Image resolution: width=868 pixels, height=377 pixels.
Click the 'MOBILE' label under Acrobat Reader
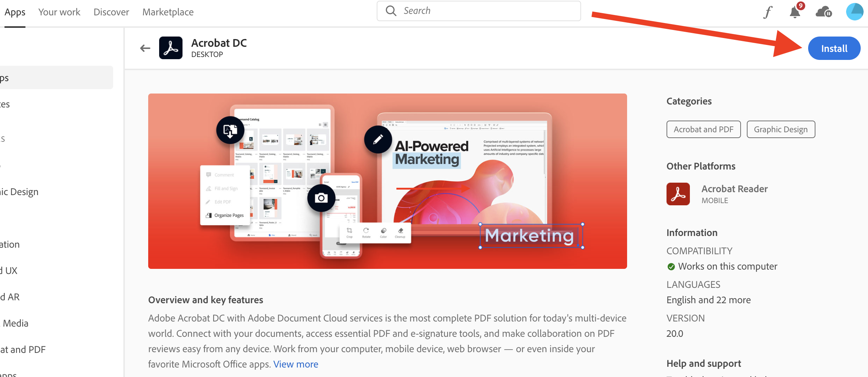(x=715, y=201)
